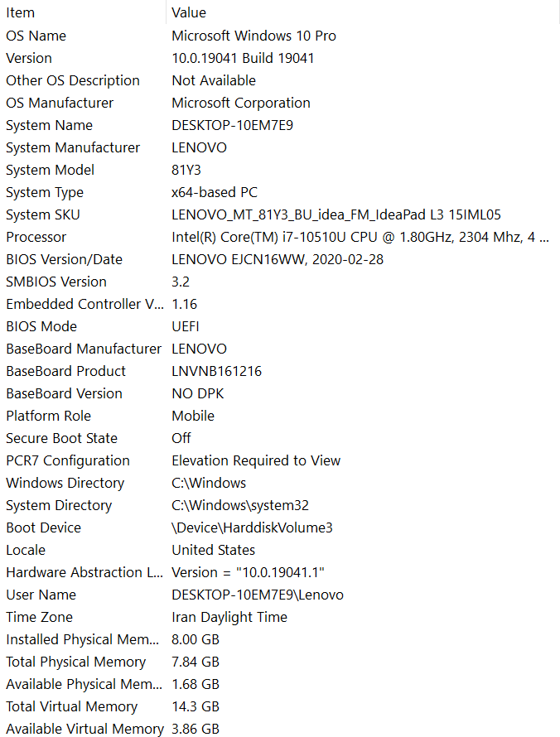
Task: Select the System SKU row
Action: pos(280,214)
